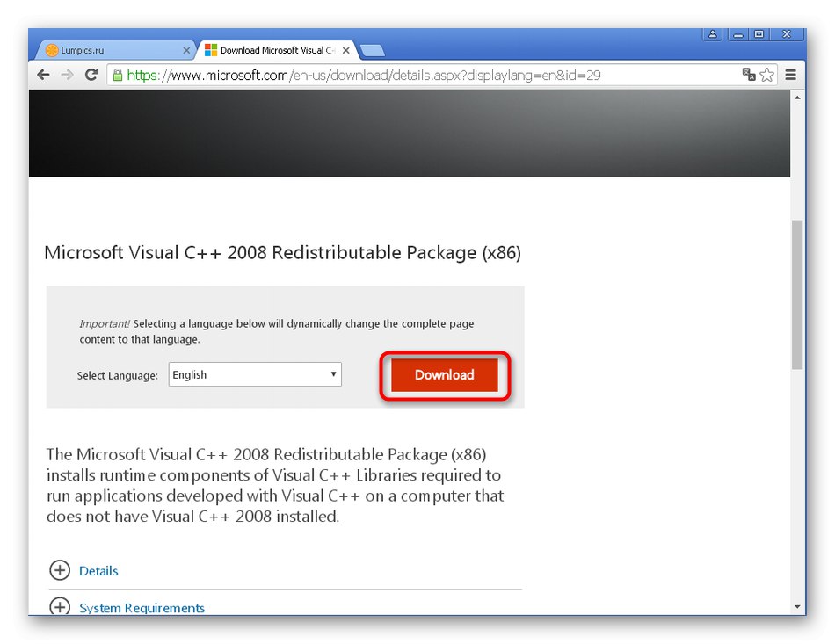Click the scrollbar up arrow
Image resolution: width=835 pixels, height=644 pixels.
point(797,98)
